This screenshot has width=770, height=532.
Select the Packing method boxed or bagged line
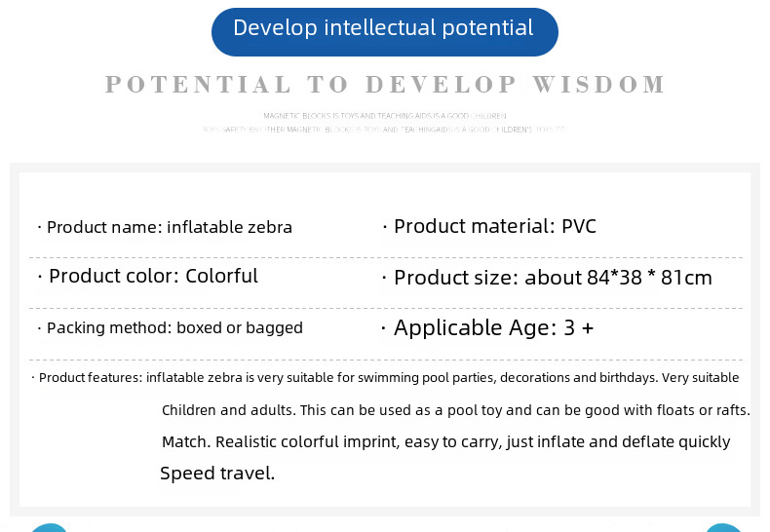pos(174,327)
